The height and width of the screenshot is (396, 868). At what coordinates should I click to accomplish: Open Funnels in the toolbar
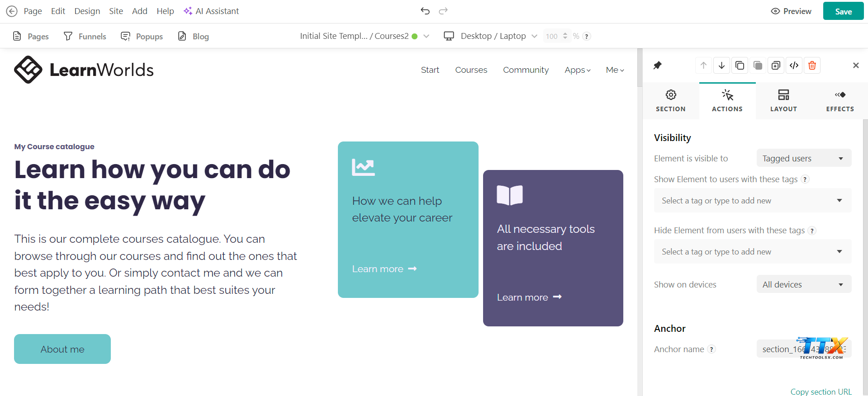pyautogui.click(x=85, y=36)
